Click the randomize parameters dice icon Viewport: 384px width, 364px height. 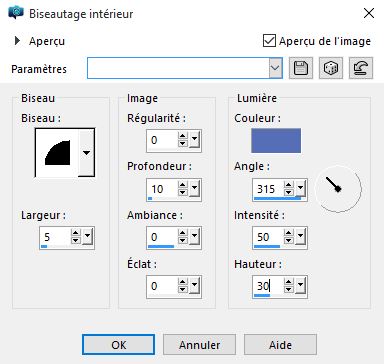tap(331, 68)
